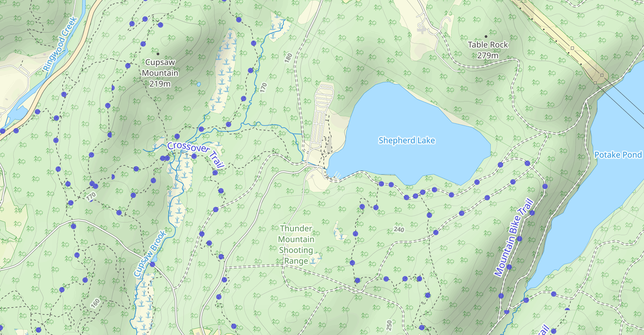Screen dimensions: 644x335
Task: Click the Mountain Bike Trail label
Action: (514, 238)
